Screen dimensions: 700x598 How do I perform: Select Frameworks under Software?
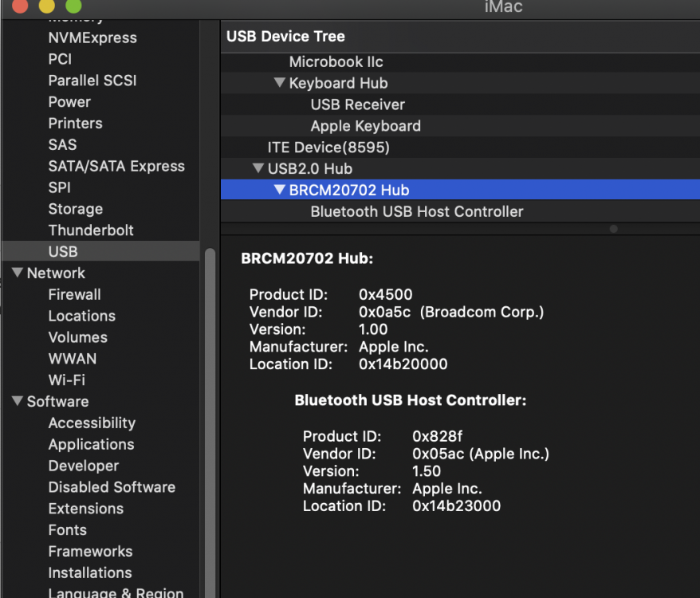click(x=90, y=552)
